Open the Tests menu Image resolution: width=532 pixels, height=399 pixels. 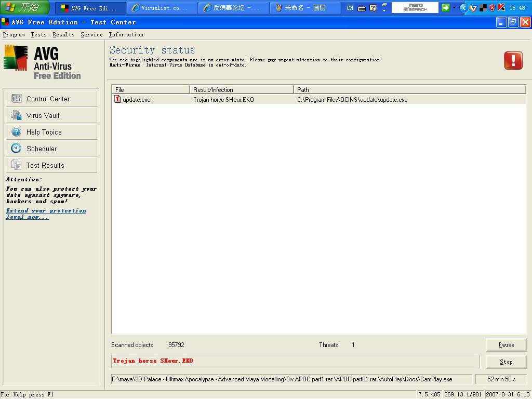(38, 35)
